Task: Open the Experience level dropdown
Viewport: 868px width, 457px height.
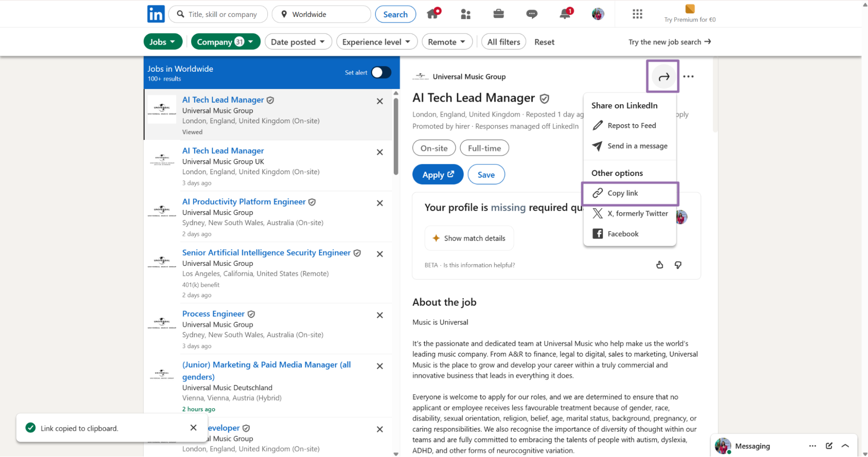Action: pos(376,42)
